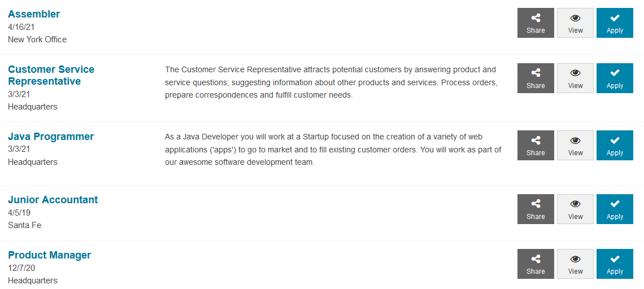This screenshot has width=644, height=289.
Task: View the Product Manager job details
Action: tap(575, 264)
